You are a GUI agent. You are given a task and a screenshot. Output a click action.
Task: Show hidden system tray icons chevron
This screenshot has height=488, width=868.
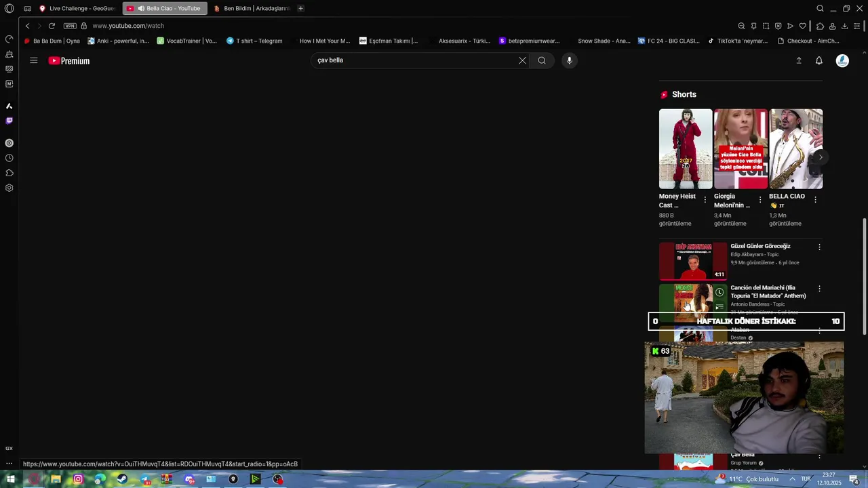pos(792,479)
